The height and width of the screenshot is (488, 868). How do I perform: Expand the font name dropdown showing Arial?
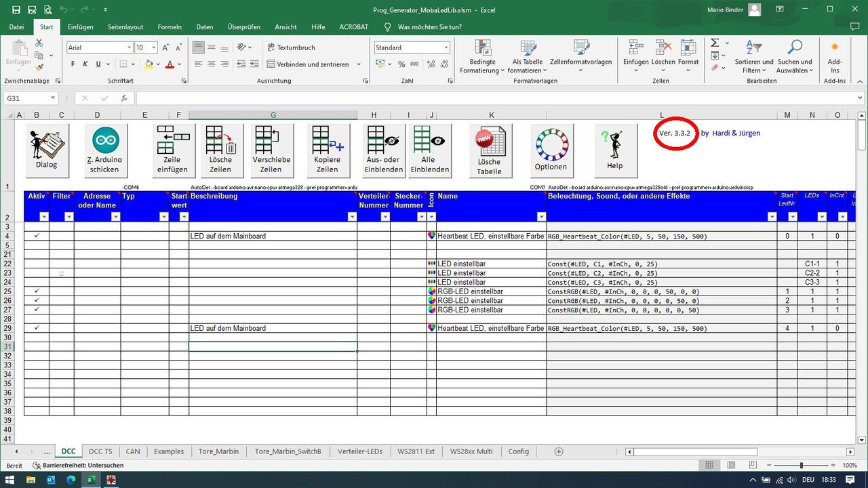coord(130,47)
